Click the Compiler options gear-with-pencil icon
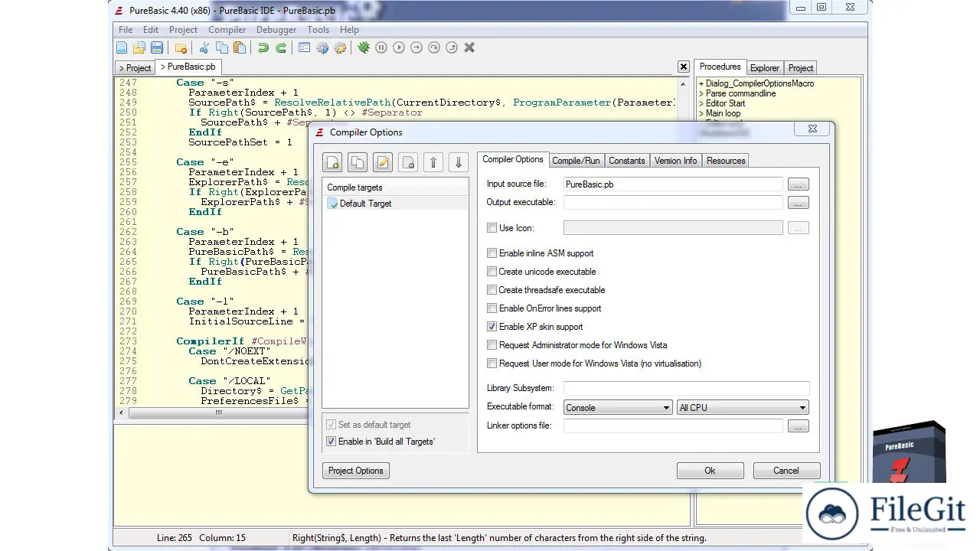This screenshot has width=980, height=551. point(340,47)
